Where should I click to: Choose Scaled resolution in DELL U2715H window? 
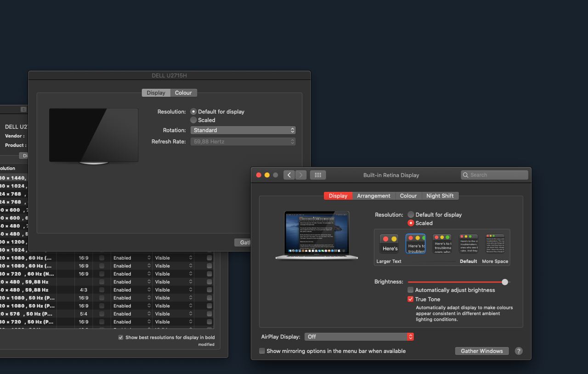(x=193, y=120)
